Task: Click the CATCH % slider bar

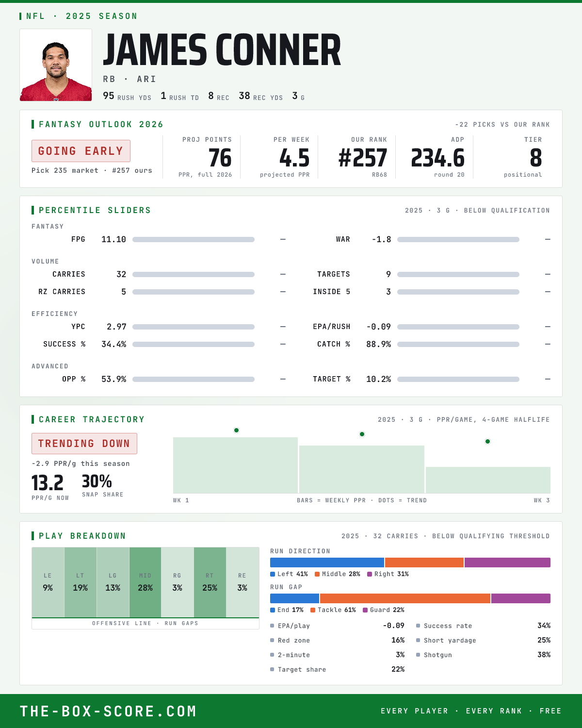Action: tap(458, 345)
